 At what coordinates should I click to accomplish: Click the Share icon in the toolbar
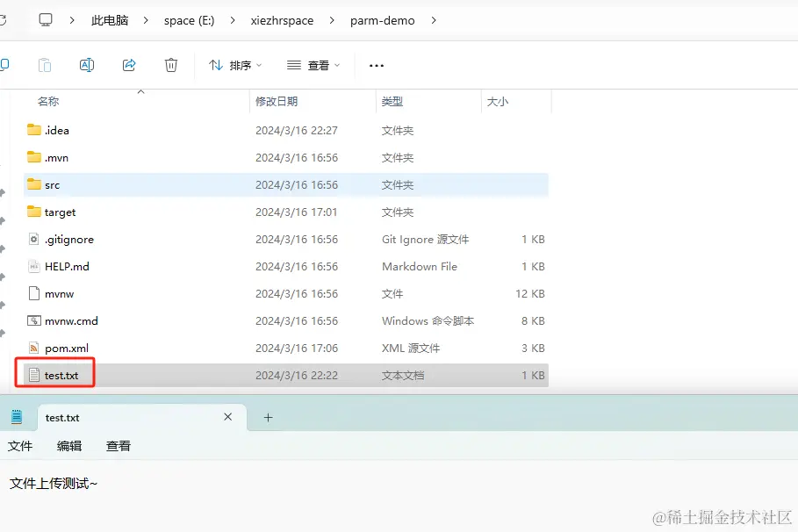point(128,65)
